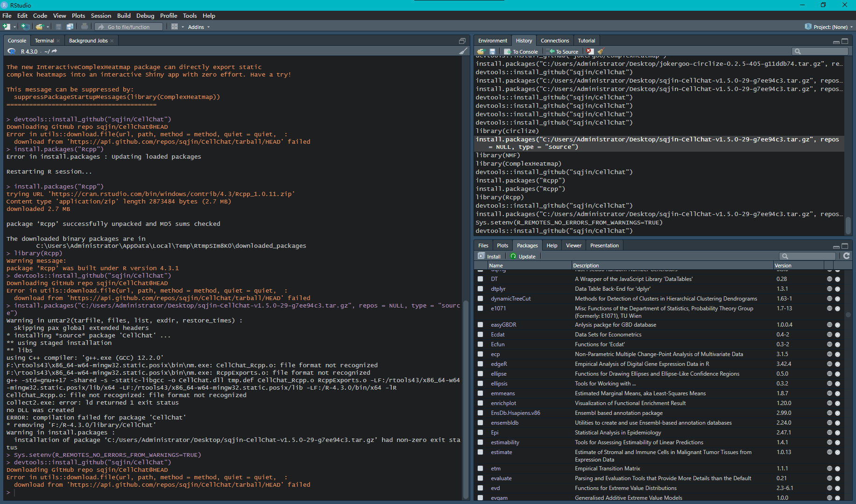Open the dropdown next to the open folder icon

pyautogui.click(x=48, y=27)
